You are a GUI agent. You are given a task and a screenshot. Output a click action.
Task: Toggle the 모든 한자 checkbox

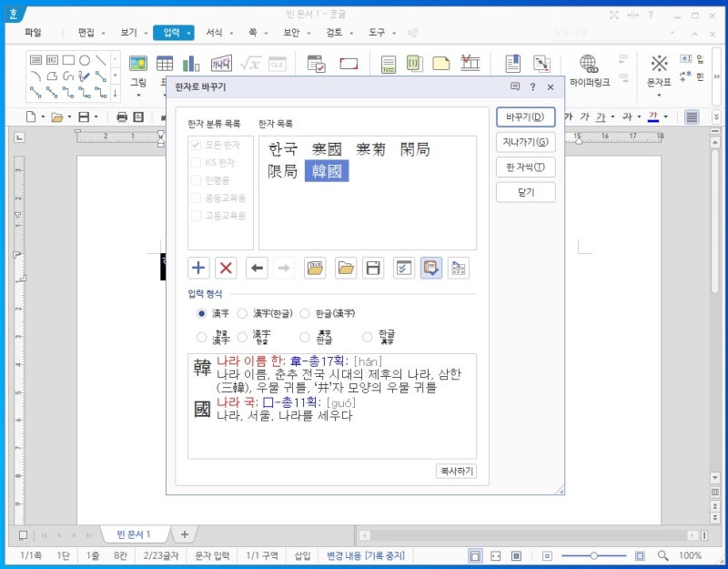(196, 145)
